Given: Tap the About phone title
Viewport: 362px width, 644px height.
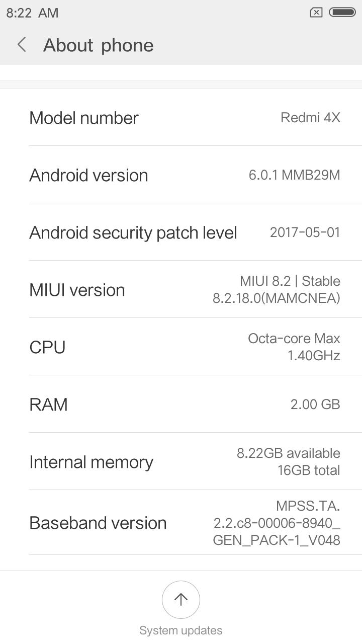Looking at the screenshot, I should click(x=99, y=45).
